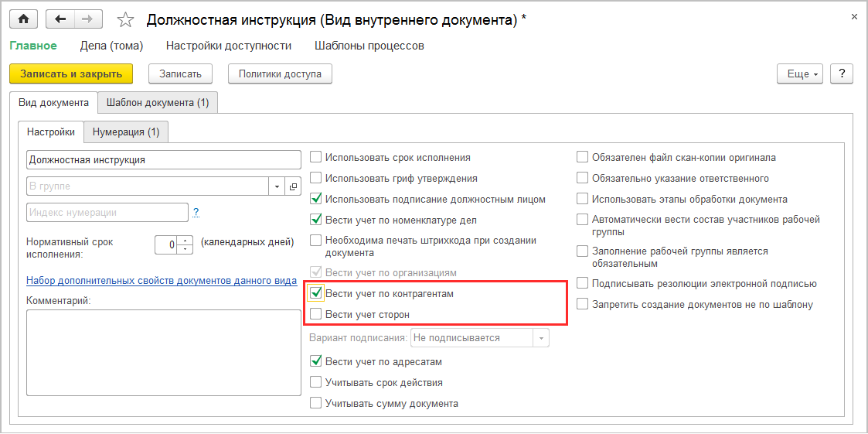This screenshot has height=434, width=868.
Task: Open the Нумерация (1) tab
Action: [126, 132]
